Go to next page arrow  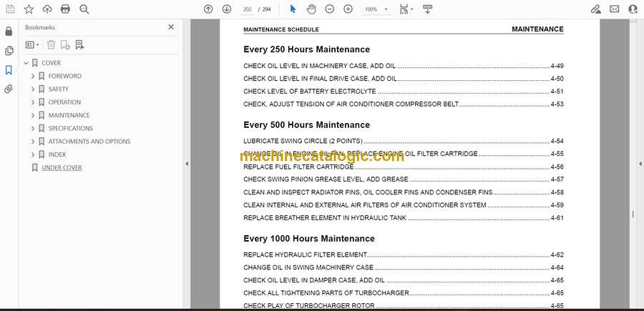227,9
